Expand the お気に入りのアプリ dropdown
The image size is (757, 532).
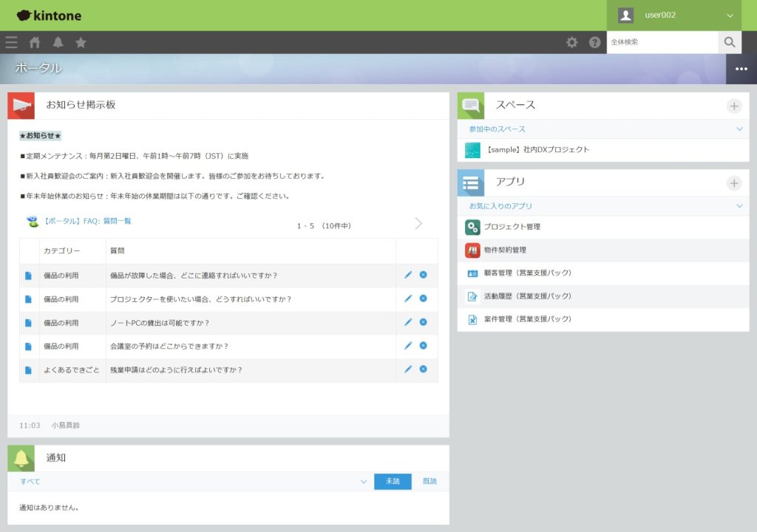[x=739, y=206]
